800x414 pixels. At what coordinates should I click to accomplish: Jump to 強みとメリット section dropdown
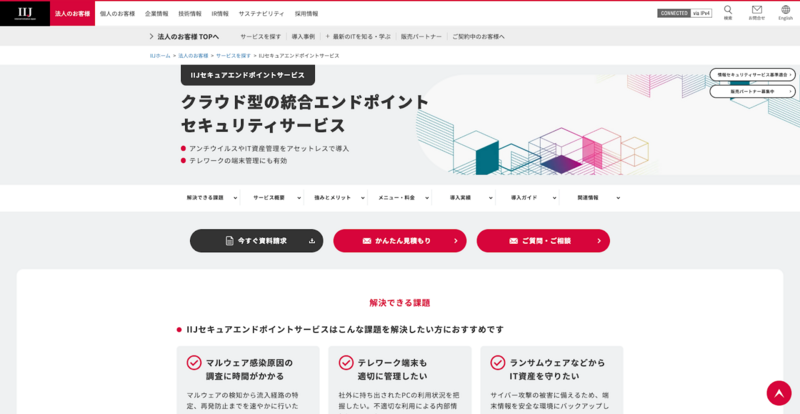click(x=339, y=198)
